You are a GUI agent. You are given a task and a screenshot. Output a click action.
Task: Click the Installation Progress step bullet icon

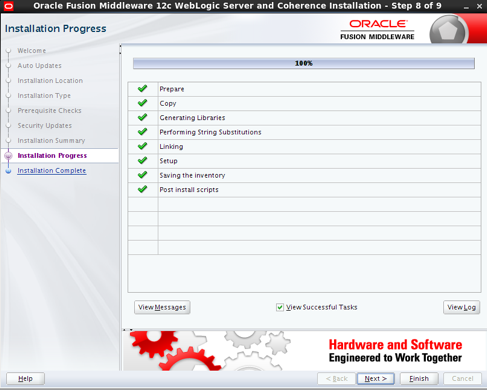point(8,156)
